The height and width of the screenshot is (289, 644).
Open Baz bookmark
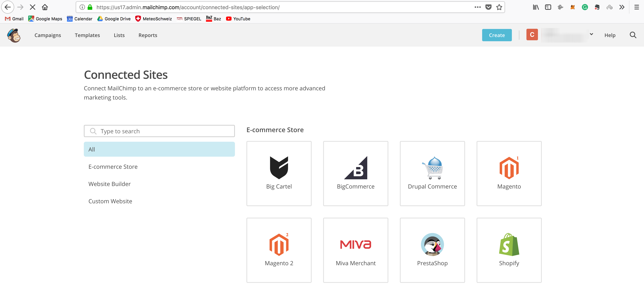[x=213, y=19]
